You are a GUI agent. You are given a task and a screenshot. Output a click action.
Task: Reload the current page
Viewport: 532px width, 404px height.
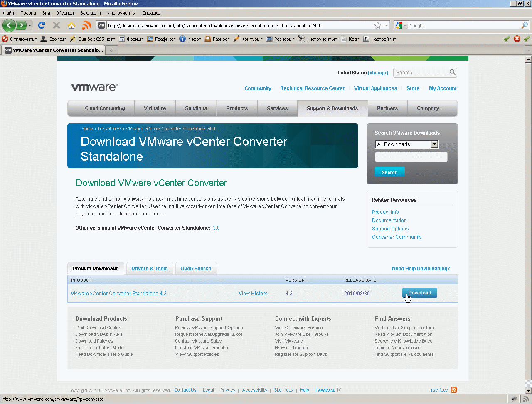pyautogui.click(x=41, y=25)
